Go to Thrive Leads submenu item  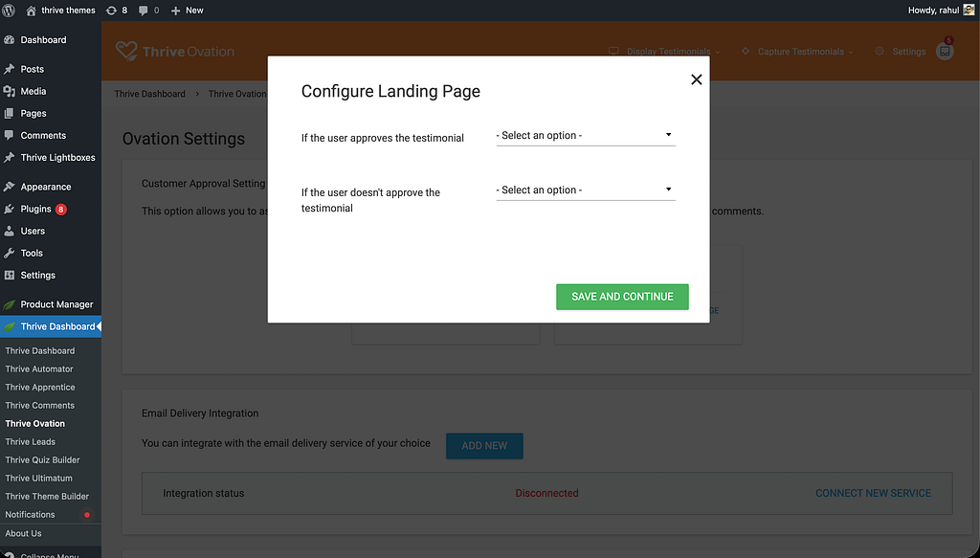31,442
